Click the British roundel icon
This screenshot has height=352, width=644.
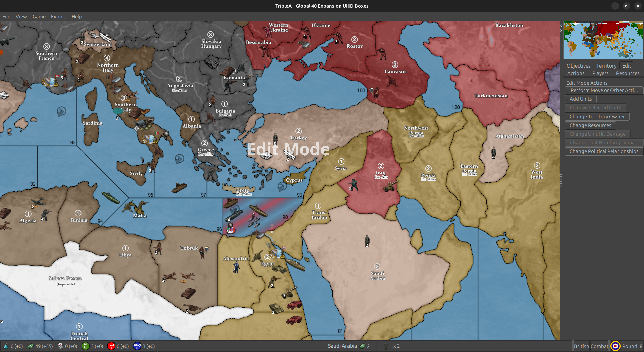pyautogui.click(x=615, y=346)
